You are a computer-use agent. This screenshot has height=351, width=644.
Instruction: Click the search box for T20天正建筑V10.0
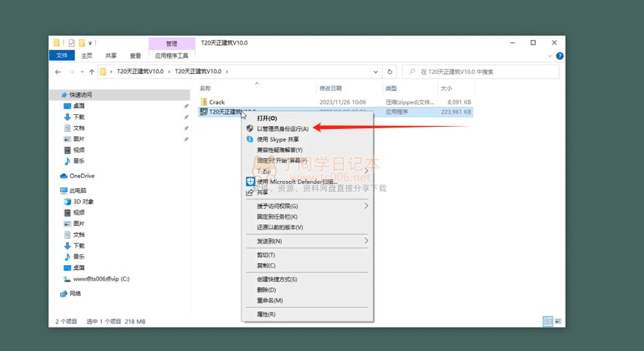[481, 72]
